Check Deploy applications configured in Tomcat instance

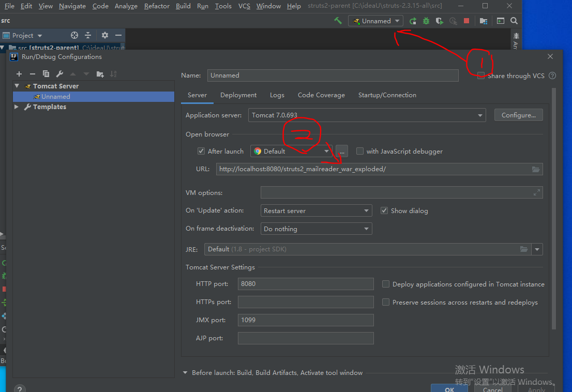pos(386,284)
